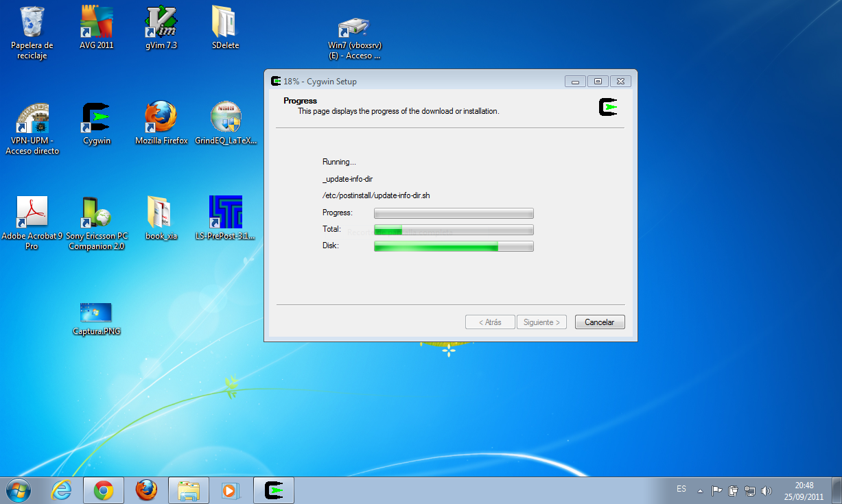Click the Cygwin icon in the title bar
The height and width of the screenshot is (504, 842).
[x=276, y=81]
